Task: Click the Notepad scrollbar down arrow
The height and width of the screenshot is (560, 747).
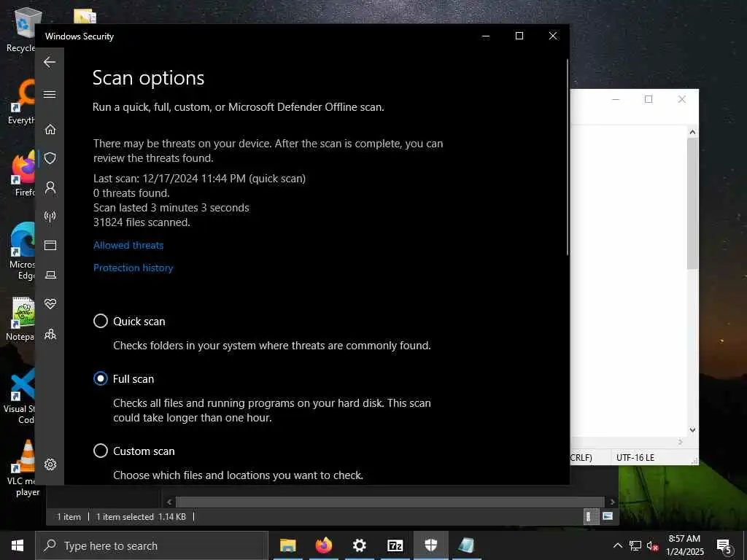Action: click(692, 430)
